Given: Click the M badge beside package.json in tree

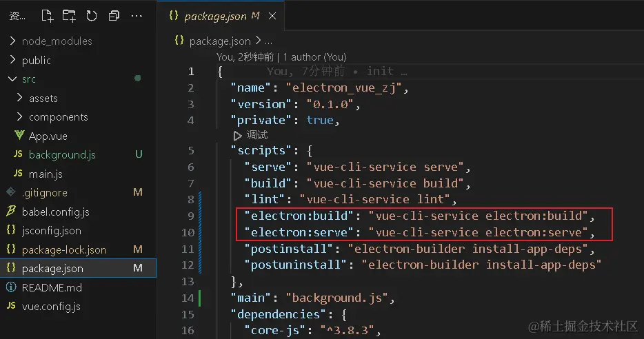Looking at the screenshot, I should coord(138,268).
